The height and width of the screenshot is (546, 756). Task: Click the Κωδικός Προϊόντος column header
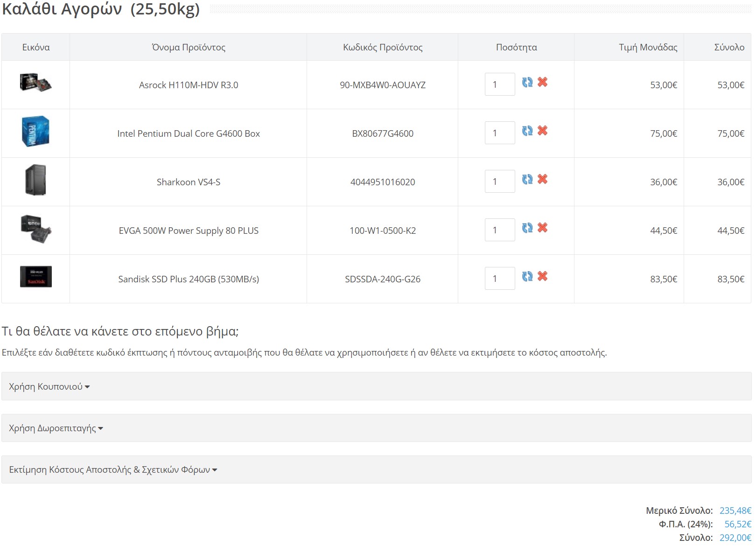point(383,47)
